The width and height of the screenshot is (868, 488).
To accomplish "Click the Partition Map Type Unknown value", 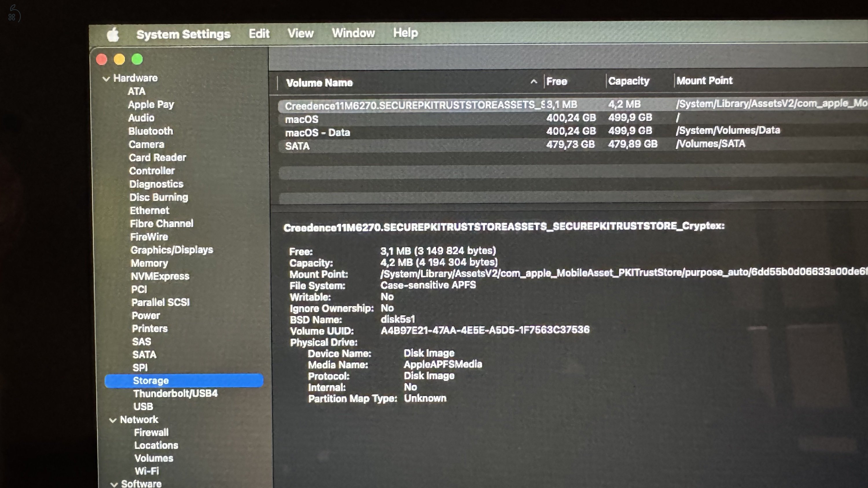I will pos(425,398).
